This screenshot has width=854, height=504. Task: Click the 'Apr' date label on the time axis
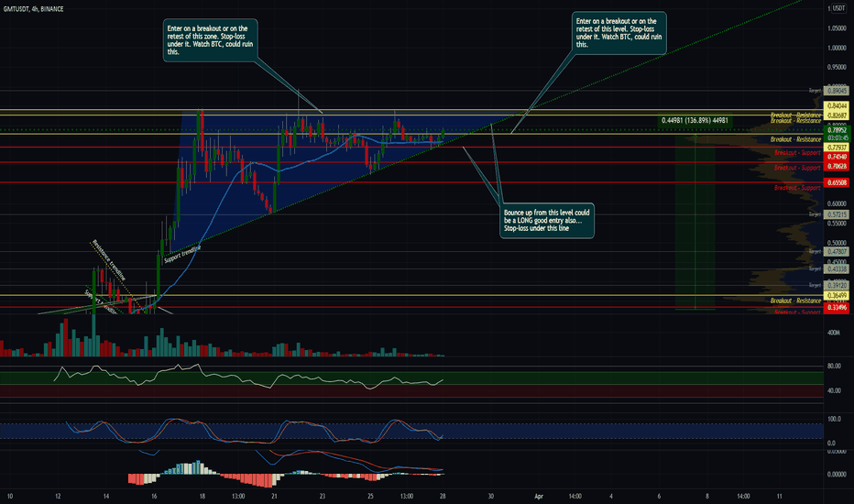[x=539, y=497]
